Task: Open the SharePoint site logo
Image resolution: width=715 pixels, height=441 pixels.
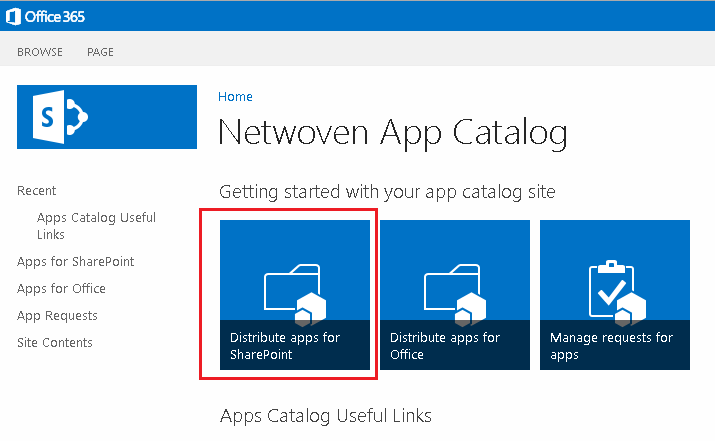Action: tap(107, 117)
